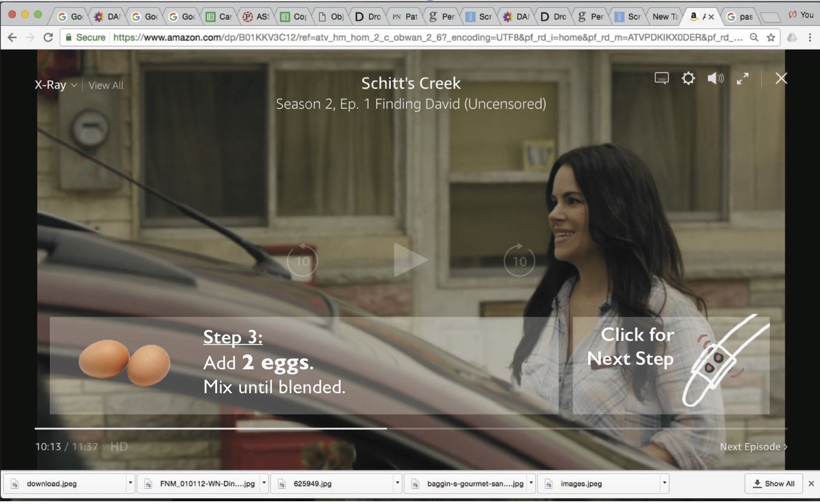Screen dimensions: 820x504
Task: Click the 10:13 elapsed time text
Action: tap(48, 446)
